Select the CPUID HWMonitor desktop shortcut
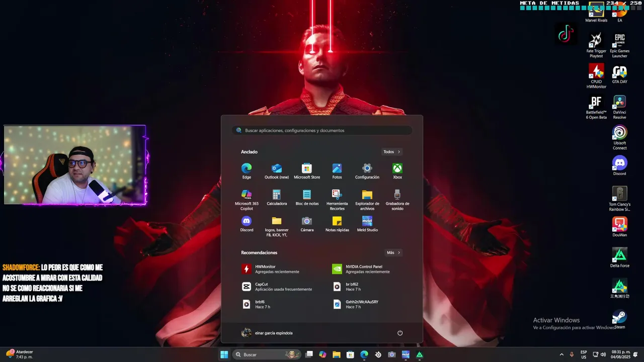Image resolution: width=644 pixels, height=362 pixels. click(596, 76)
